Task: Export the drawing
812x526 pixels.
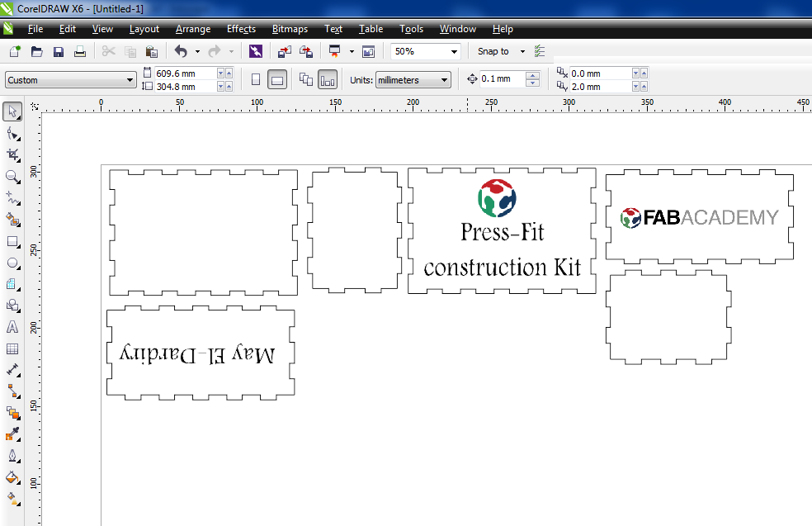Action: coord(307,51)
